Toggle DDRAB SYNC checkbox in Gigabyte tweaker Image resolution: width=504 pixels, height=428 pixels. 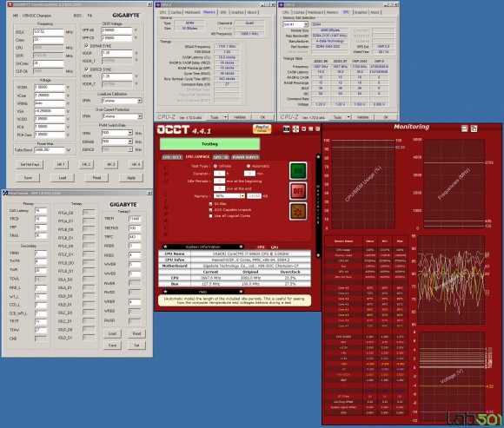(86, 46)
